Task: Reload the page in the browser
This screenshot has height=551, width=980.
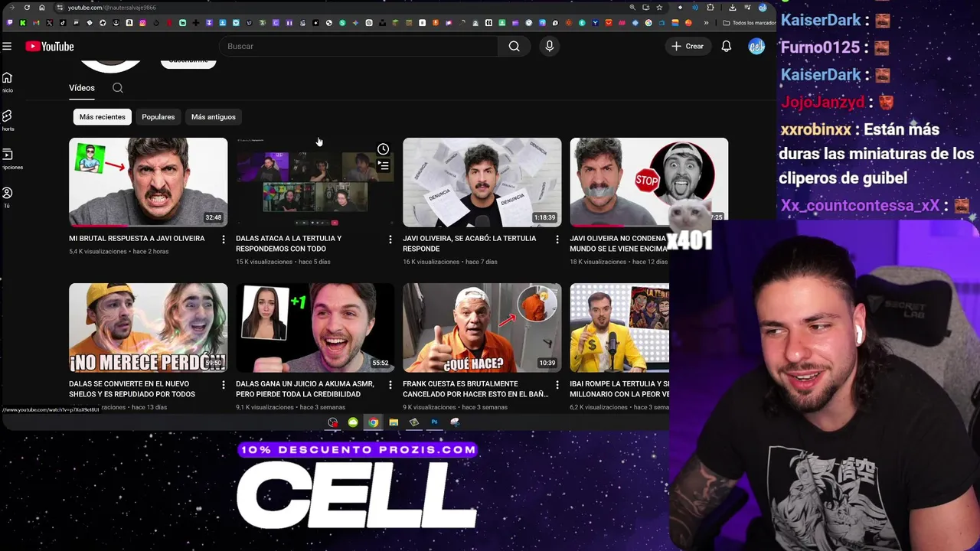Action: coord(27,8)
